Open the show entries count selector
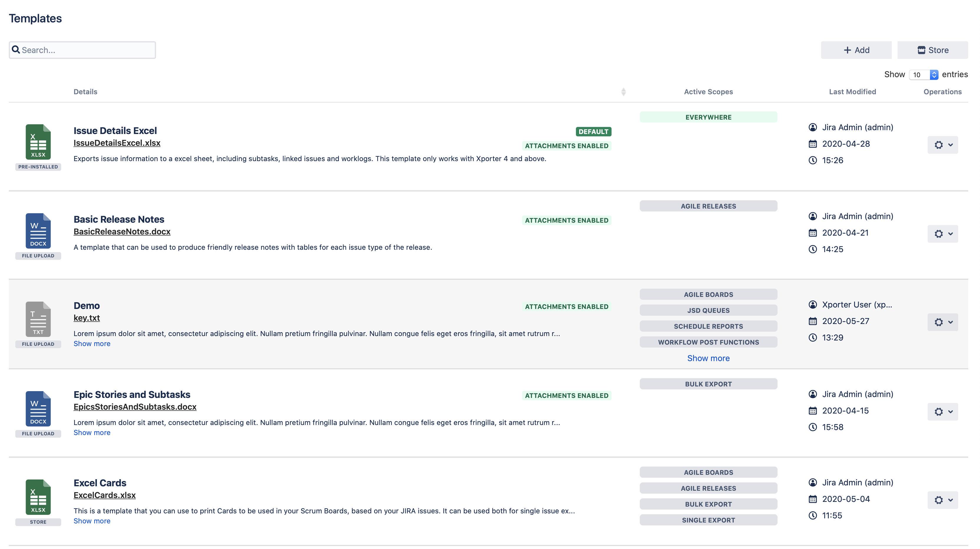 coord(923,75)
